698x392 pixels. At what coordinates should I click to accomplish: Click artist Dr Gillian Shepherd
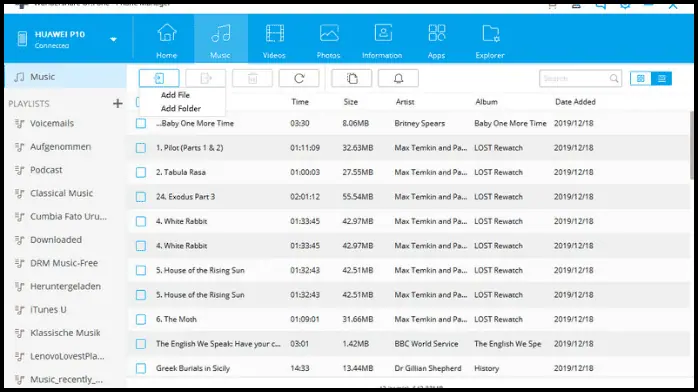click(x=428, y=368)
